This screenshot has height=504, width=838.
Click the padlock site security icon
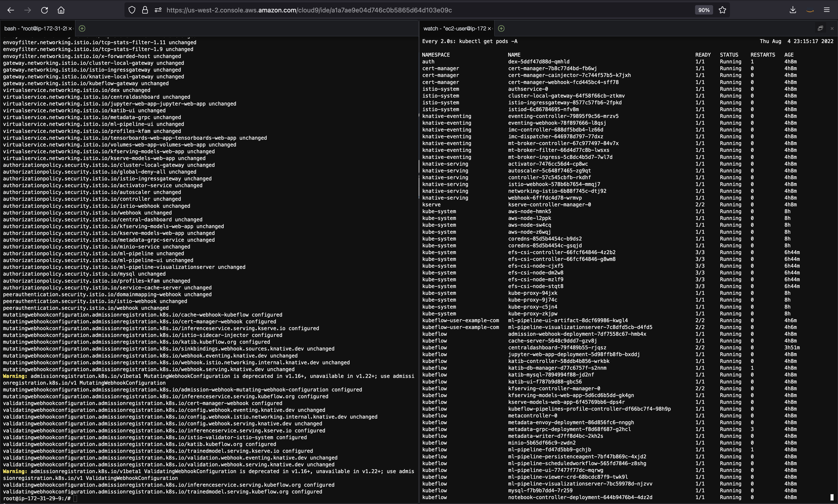coord(145,10)
